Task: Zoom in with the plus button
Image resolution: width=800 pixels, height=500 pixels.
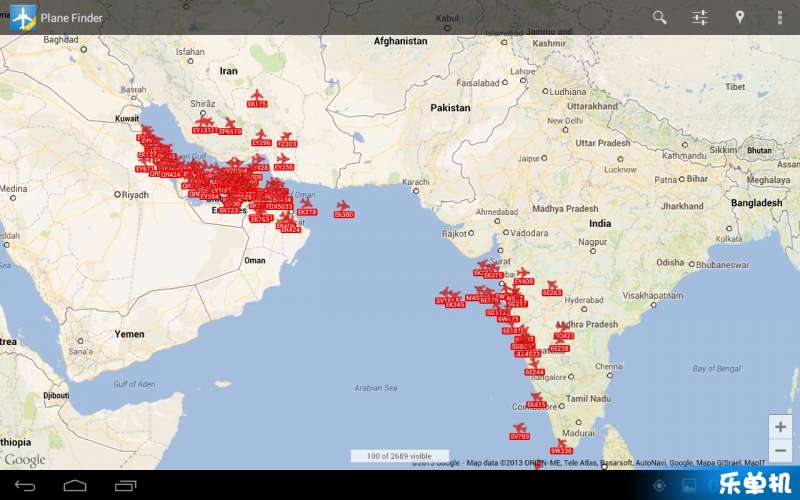Action: (780, 427)
